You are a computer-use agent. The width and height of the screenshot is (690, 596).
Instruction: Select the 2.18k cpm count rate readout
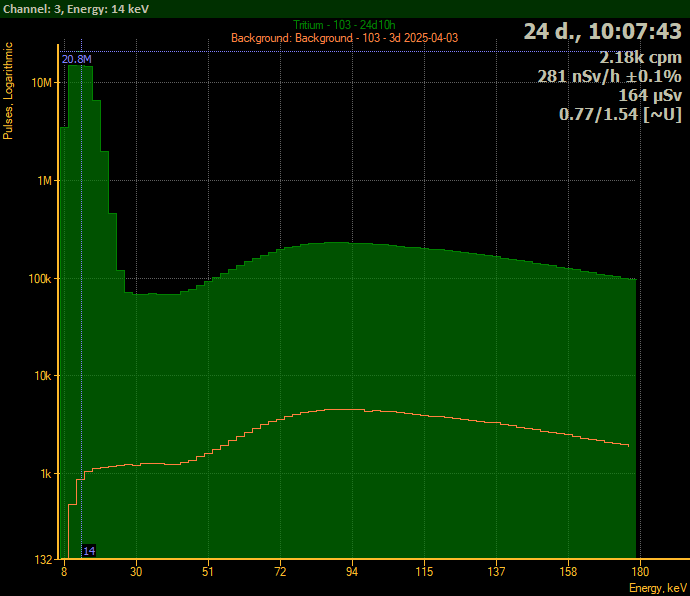(x=640, y=57)
